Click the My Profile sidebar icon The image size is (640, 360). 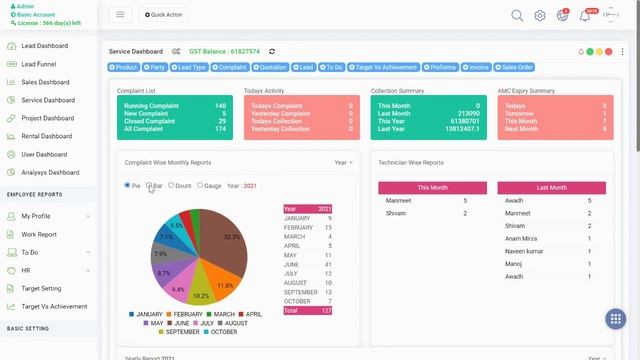coord(11,216)
